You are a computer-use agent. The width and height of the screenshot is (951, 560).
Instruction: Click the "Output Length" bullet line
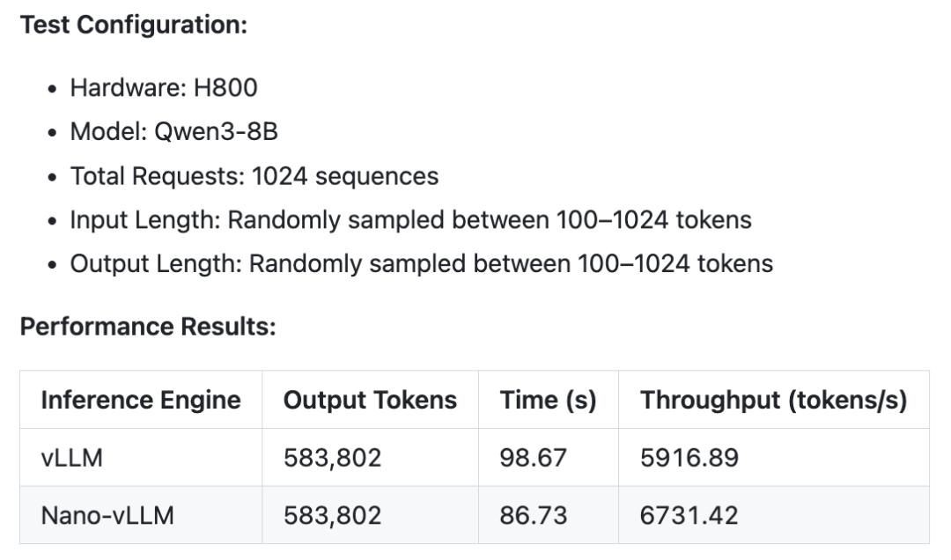pos(421,263)
